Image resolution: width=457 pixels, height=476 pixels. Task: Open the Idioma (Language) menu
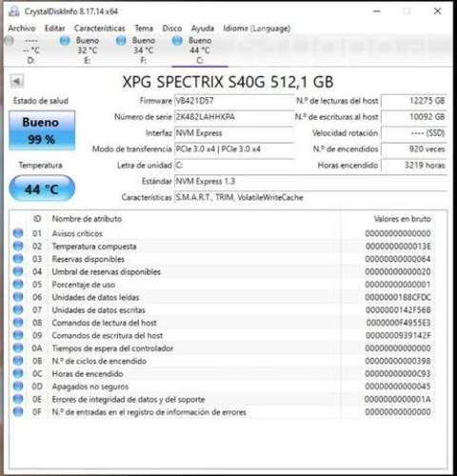pos(256,29)
